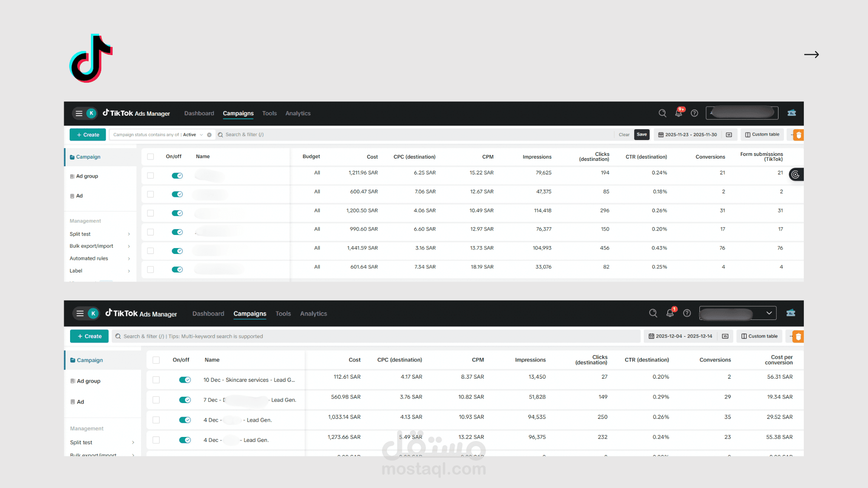Viewport: 868px width, 488px height.
Task: Open the account dropdown with chevron arrow
Action: (769, 313)
